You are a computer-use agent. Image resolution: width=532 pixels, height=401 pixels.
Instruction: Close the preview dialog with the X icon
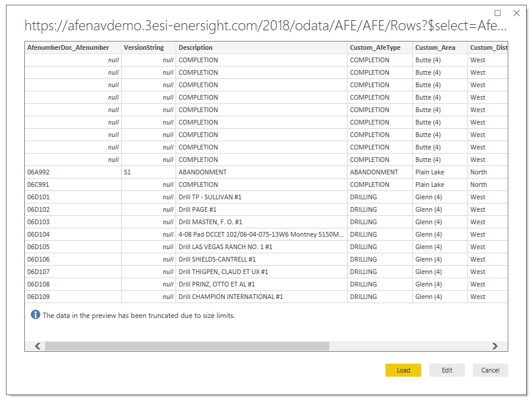click(x=517, y=13)
